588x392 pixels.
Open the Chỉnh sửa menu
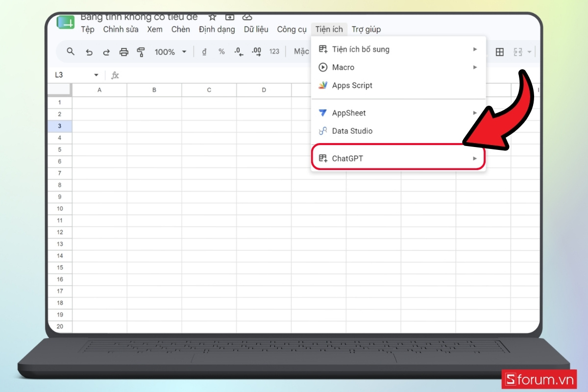point(121,29)
